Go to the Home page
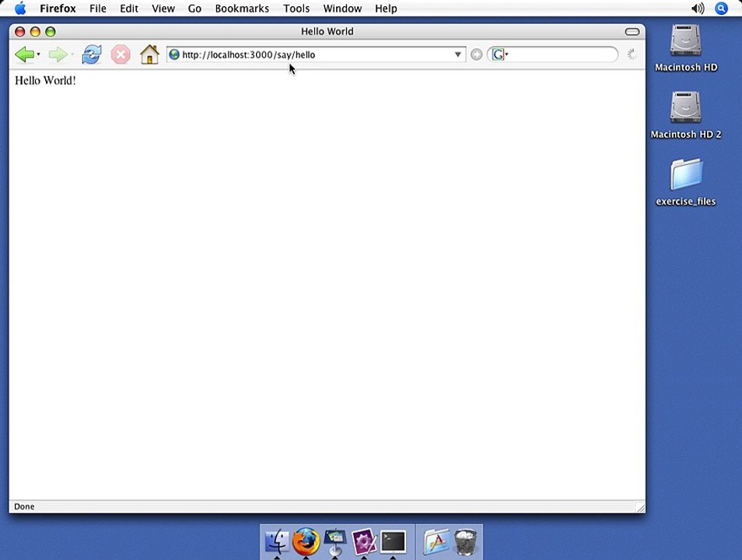The height and width of the screenshot is (560, 742). (x=149, y=54)
